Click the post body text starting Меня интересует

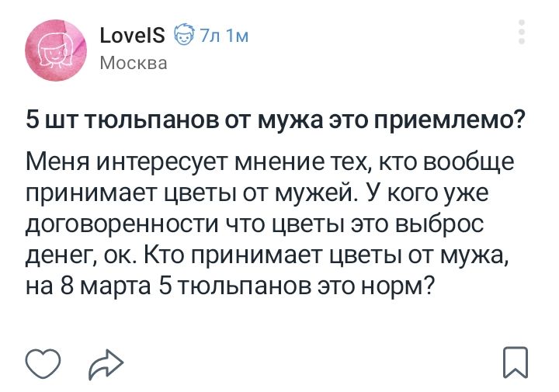pyautogui.click(x=270, y=224)
